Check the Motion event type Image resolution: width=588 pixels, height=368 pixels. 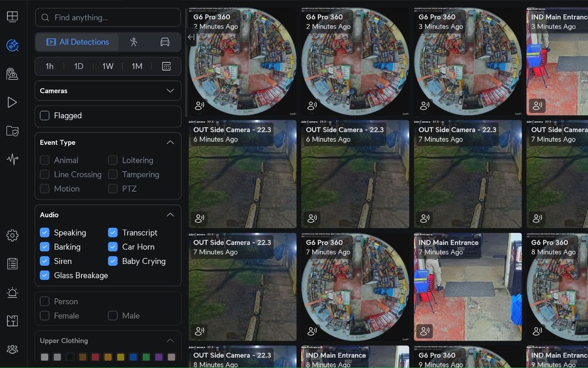coord(45,188)
